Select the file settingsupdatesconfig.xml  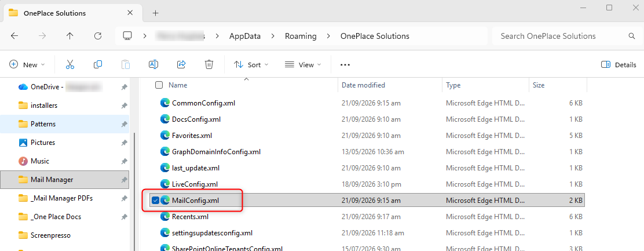[212, 232]
